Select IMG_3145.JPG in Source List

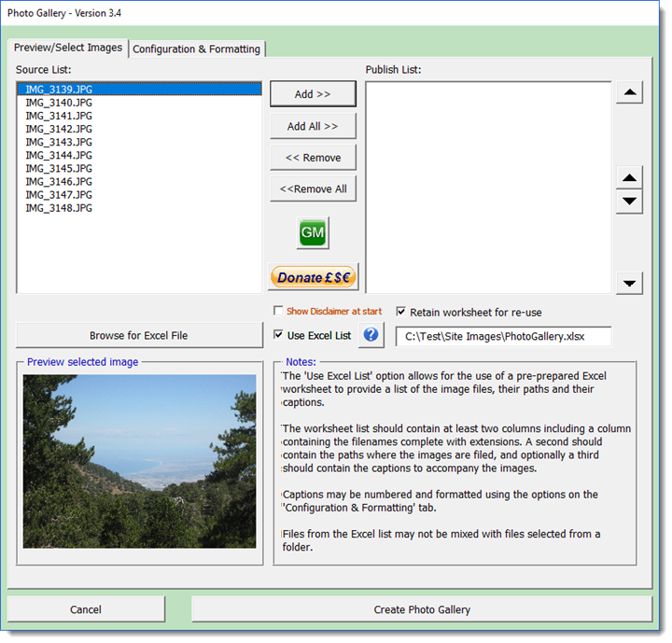point(140,169)
